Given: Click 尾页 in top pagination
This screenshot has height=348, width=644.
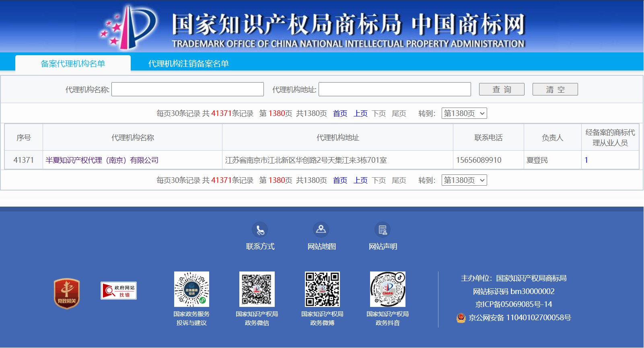Looking at the screenshot, I should pos(399,114).
